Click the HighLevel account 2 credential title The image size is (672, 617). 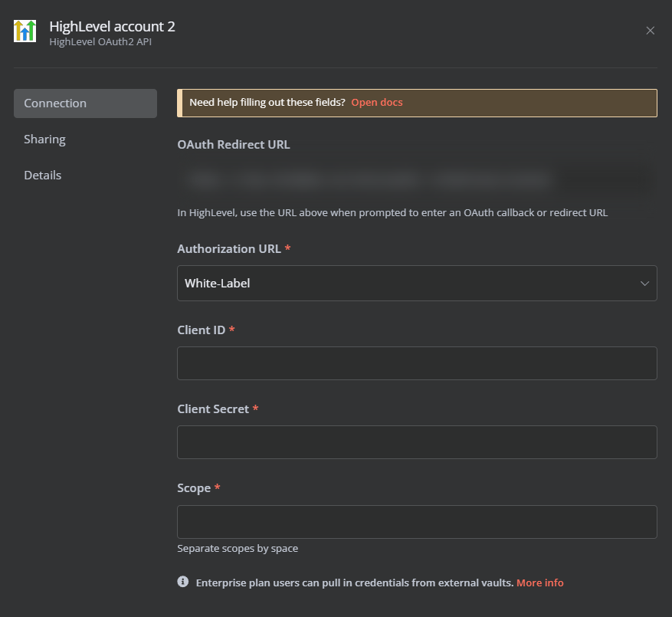pyautogui.click(x=113, y=27)
